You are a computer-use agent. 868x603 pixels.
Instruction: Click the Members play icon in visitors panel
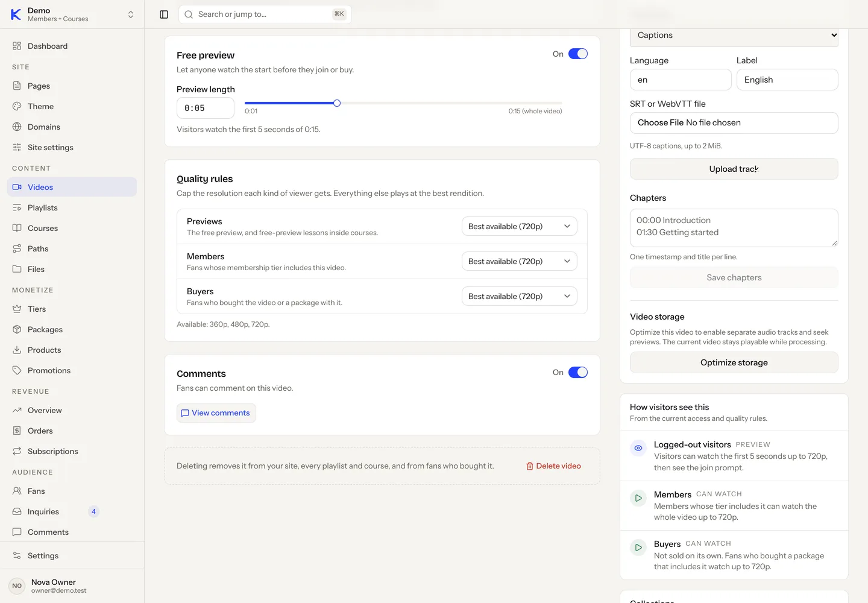(x=638, y=498)
